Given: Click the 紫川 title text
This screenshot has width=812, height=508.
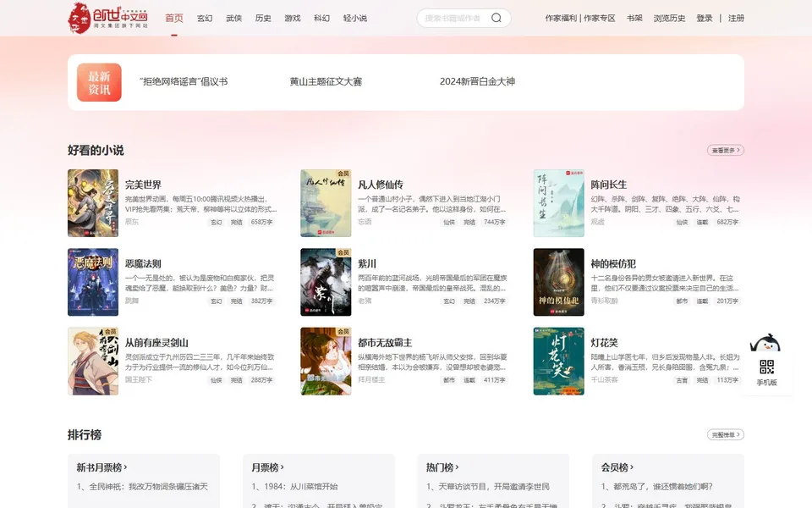Looking at the screenshot, I should pos(367,264).
